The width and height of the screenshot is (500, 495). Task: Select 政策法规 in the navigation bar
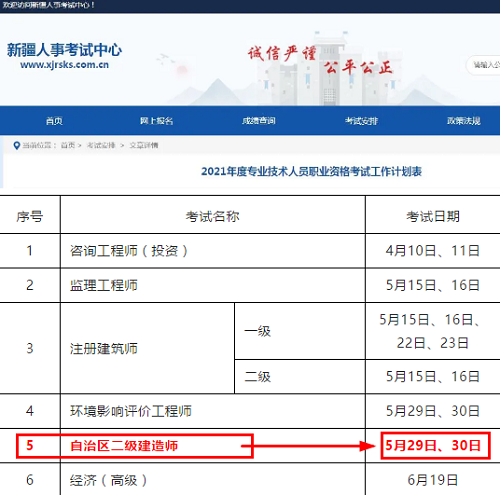coord(464,121)
